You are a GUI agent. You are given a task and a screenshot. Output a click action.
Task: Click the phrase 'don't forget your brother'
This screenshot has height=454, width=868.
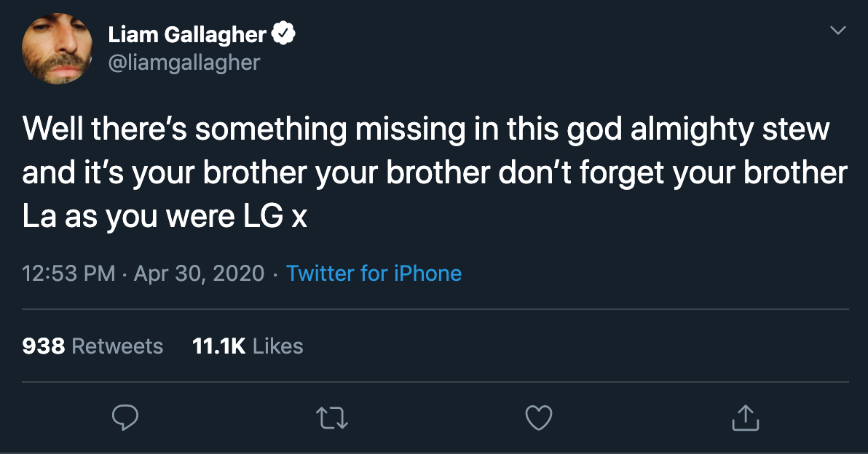pos(673,173)
